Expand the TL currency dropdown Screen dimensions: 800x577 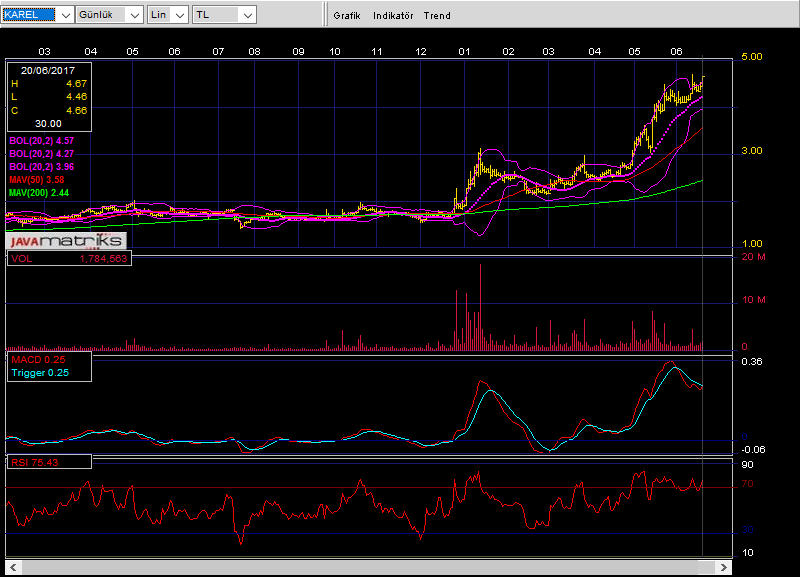[245, 15]
